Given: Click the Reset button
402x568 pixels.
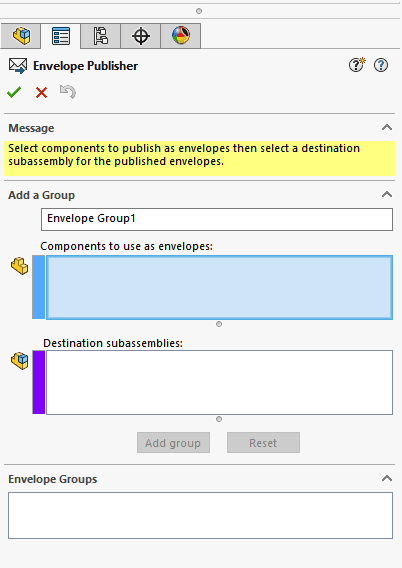Looking at the screenshot, I should coord(263,443).
